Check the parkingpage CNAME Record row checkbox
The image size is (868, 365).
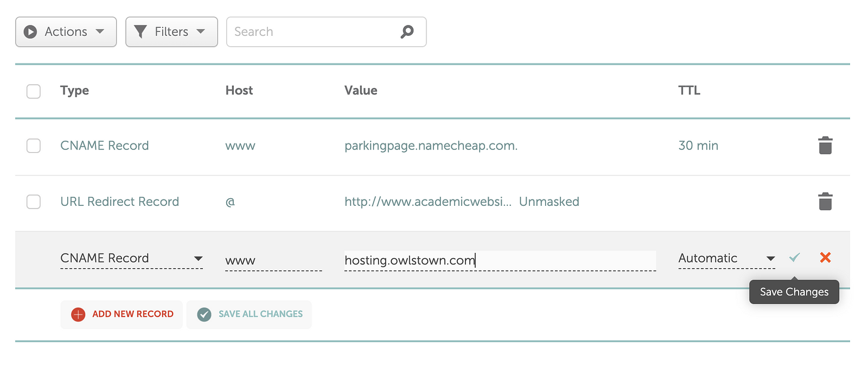click(34, 146)
